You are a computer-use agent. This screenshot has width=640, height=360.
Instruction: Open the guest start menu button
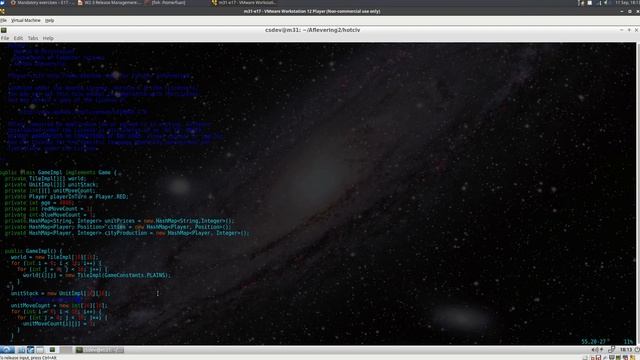[7, 350]
